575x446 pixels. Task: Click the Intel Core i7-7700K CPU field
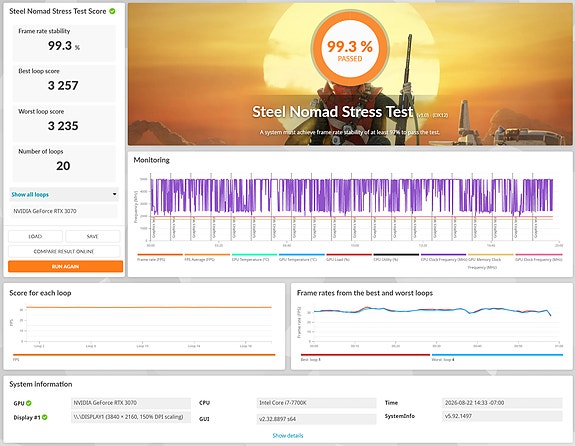(x=316, y=403)
